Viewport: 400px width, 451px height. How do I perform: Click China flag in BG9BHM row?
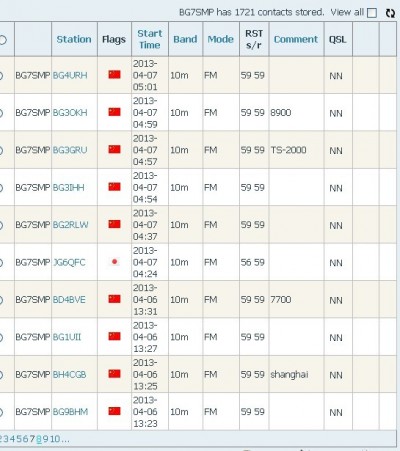tap(114, 411)
